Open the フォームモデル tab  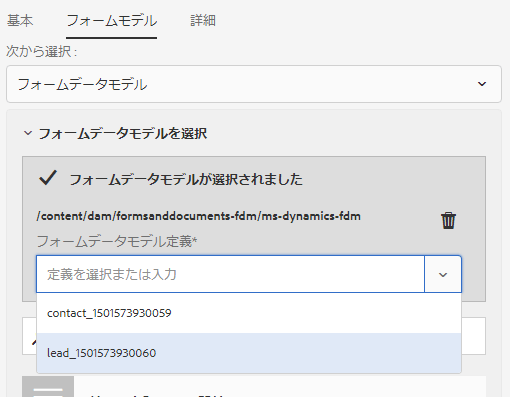pos(111,21)
